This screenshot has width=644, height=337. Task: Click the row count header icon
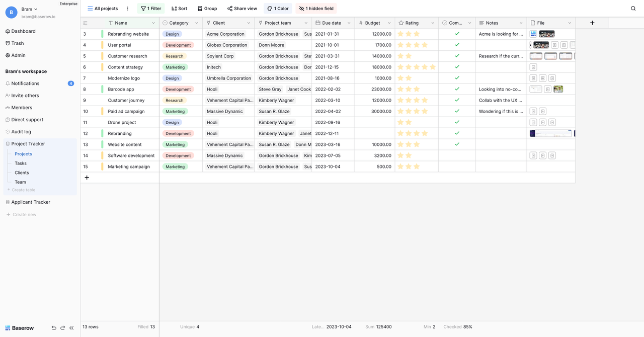tap(85, 23)
